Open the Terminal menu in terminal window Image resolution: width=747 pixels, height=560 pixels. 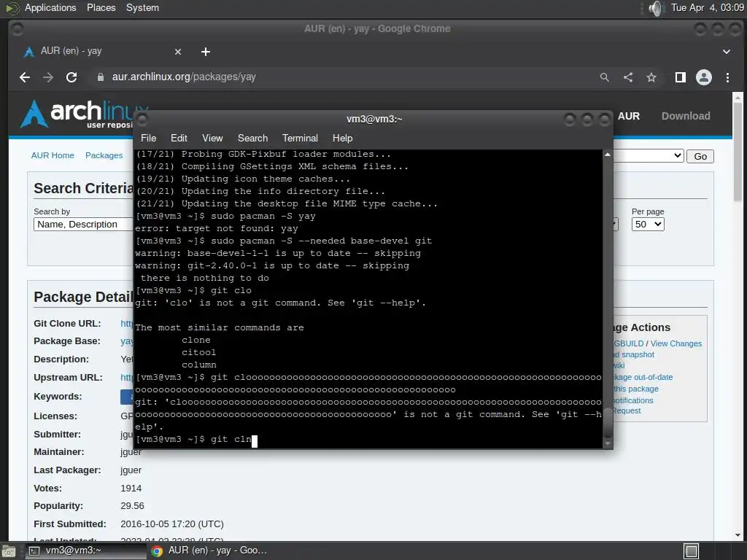click(300, 138)
